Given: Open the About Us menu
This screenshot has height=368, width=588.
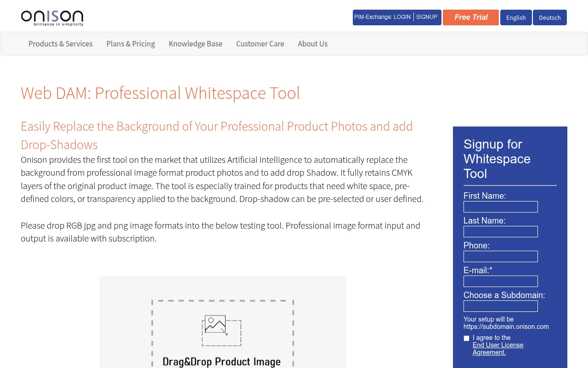Looking at the screenshot, I should (x=313, y=44).
